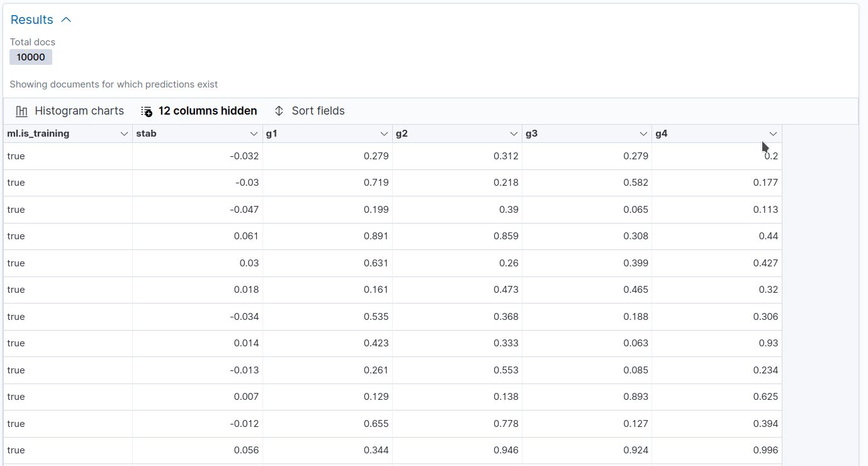This screenshot has width=868, height=466.
Task: Click the Results heading link
Action: pos(32,20)
